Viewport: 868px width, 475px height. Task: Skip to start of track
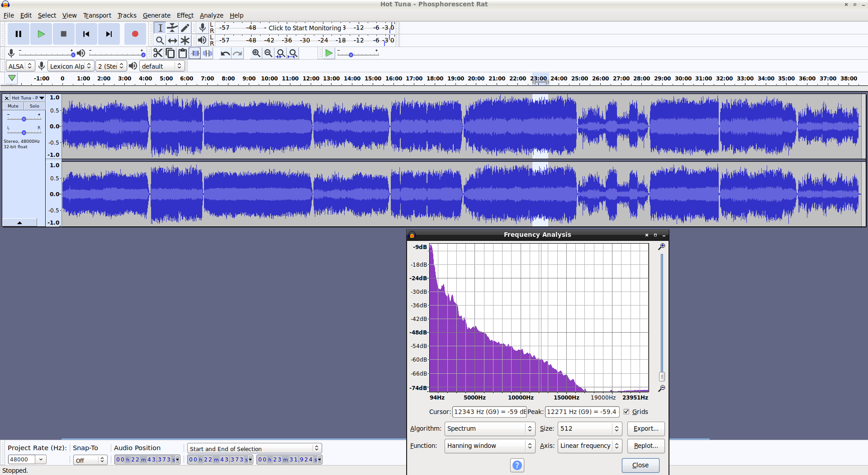click(86, 34)
